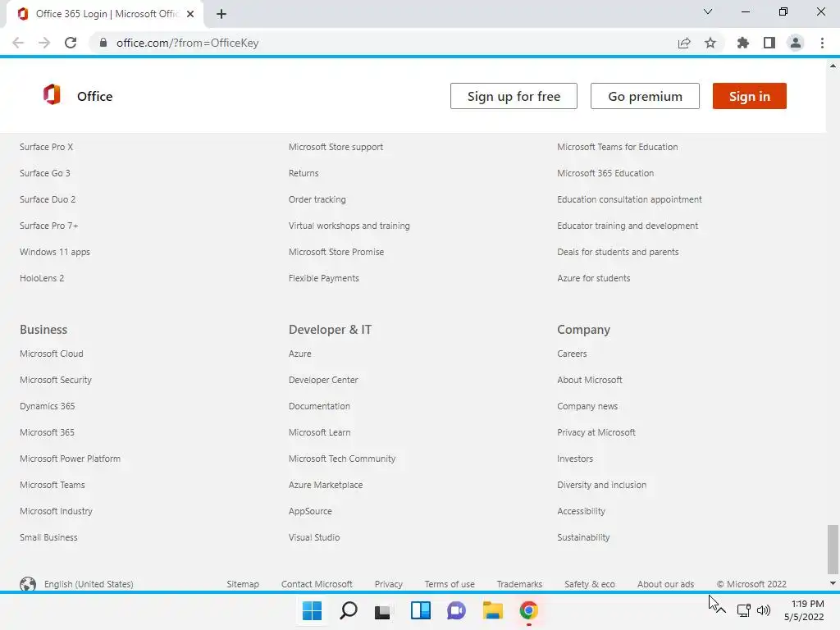The width and height of the screenshot is (840, 630).
Task: Click the page vertical scrollbar thumb
Action: [833, 549]
